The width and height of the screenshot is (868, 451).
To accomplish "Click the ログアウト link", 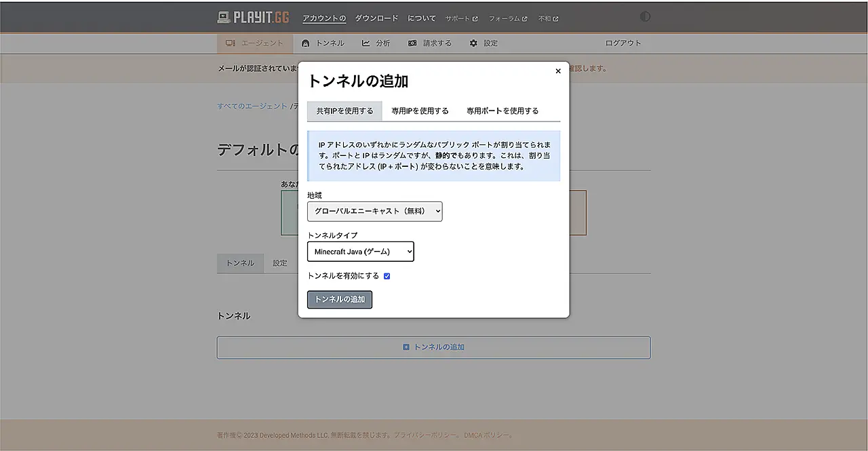I will [623, 43].
